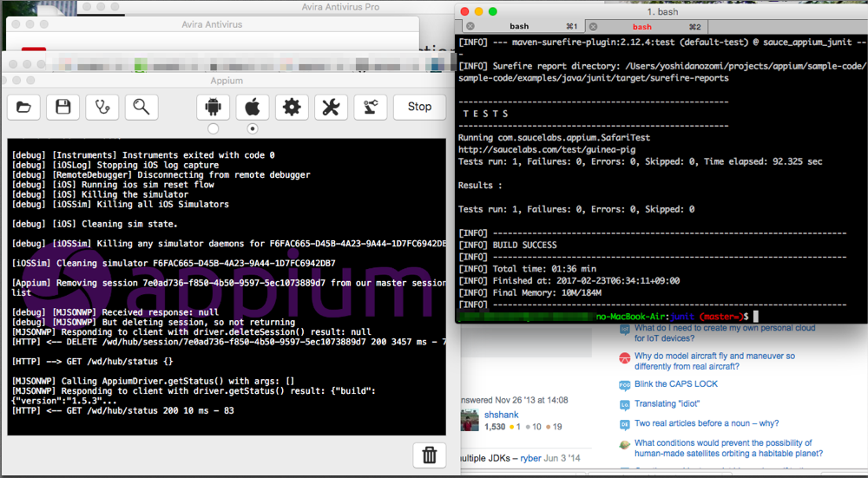Image resolution: width=868 pixels, height=478 pixels.
Task: Click Avira Antivirus window title
Action: point(212,24)
